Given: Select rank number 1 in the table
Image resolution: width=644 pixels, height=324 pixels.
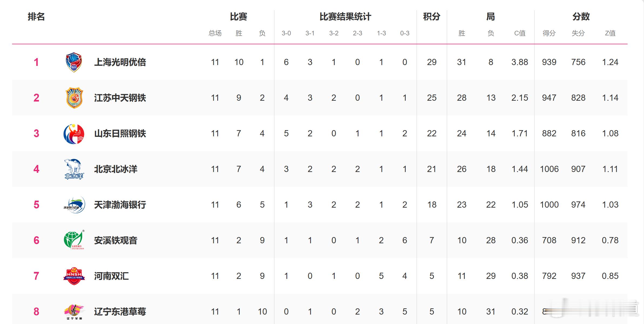Looking at the screenshot, I should pos(36,62).
